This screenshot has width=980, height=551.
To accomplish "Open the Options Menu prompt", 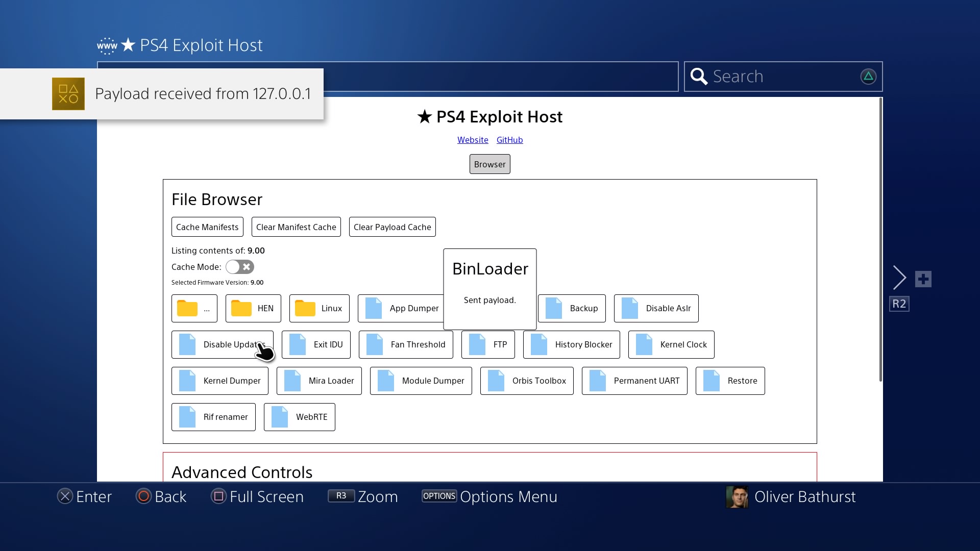I will 489,496.
